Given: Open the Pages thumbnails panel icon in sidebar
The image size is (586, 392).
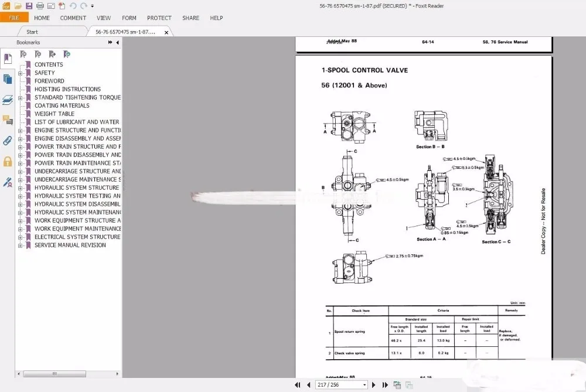Looking at the screenshot, I should pos(8,79).
